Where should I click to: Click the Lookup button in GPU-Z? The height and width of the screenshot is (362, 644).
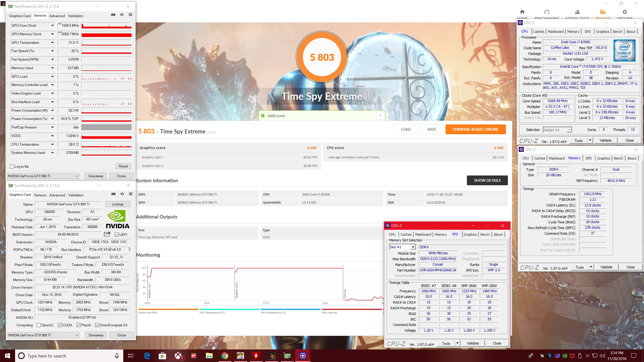click(118, 204)
